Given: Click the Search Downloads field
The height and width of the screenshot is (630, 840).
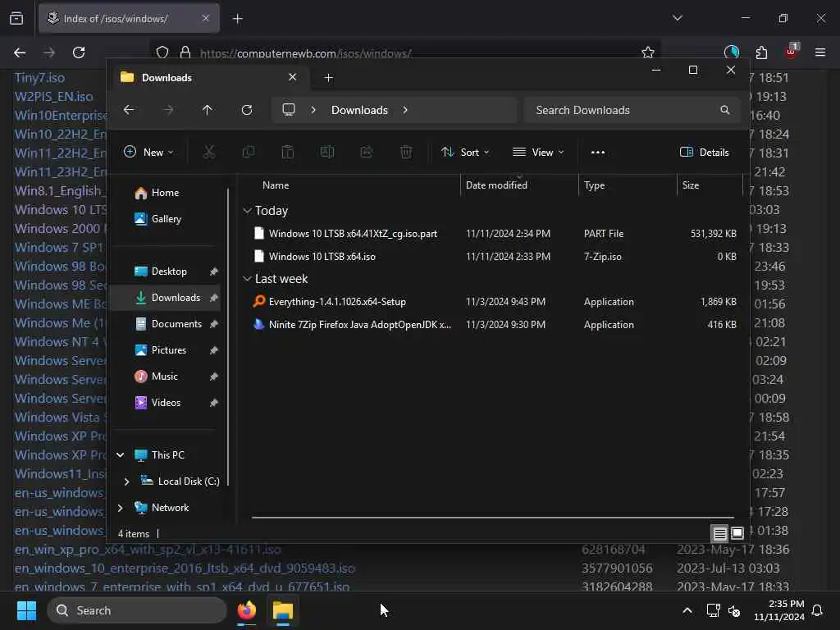Looking at the screenshot, I should pyautogui.click(x=632, y=110).
